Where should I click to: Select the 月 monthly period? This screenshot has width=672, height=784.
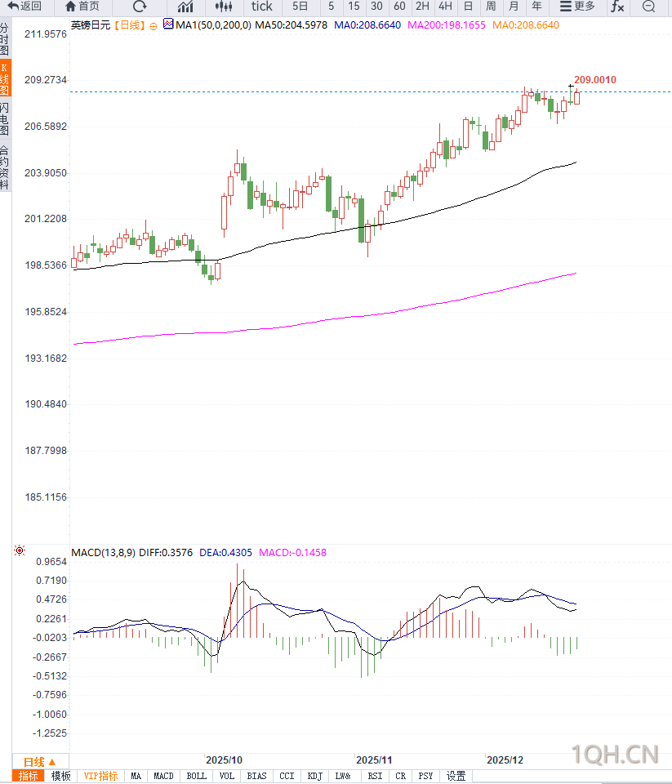tap(514, 7)
